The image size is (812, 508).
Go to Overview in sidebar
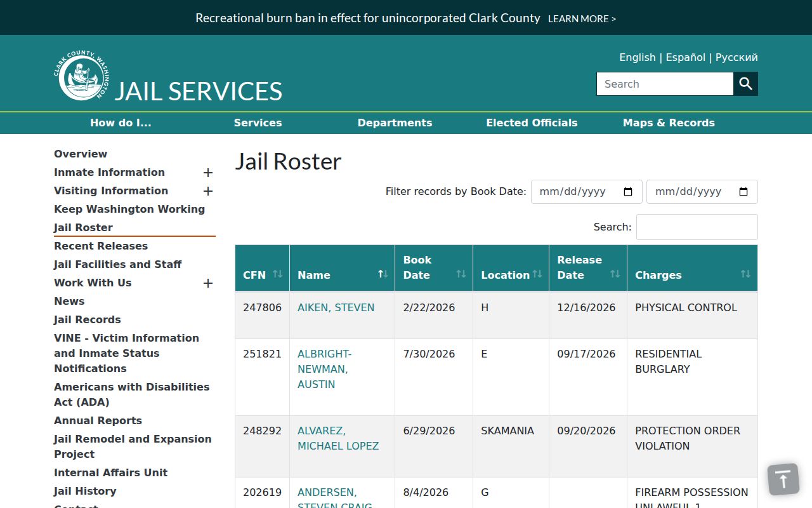point(81,154)
